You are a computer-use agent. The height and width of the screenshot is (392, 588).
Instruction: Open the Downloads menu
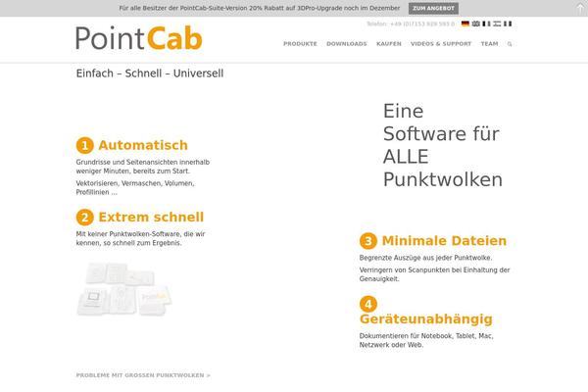coord(347,44)
